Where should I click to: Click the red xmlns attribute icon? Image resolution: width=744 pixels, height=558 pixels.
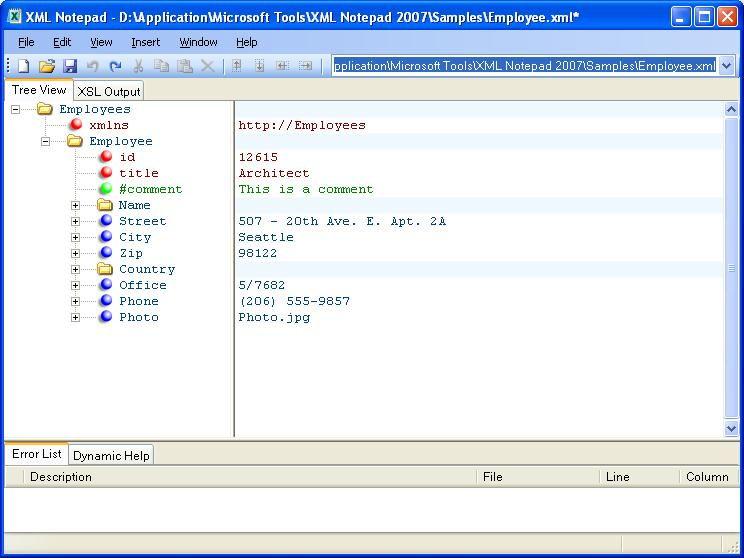76,125
